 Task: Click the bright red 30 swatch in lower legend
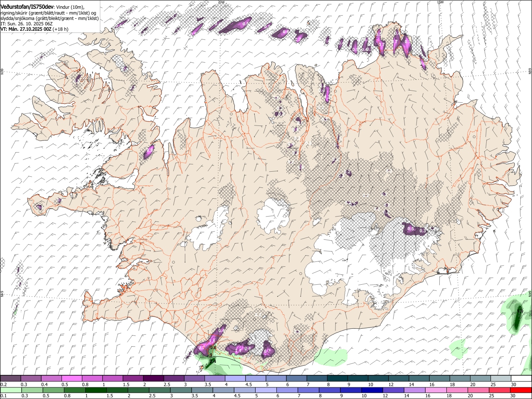click(521, 390)
